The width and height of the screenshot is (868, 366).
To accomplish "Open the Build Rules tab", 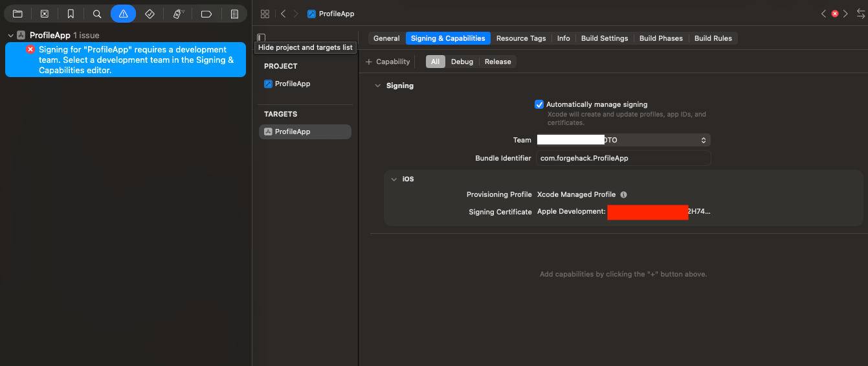I will coord(713,38).
